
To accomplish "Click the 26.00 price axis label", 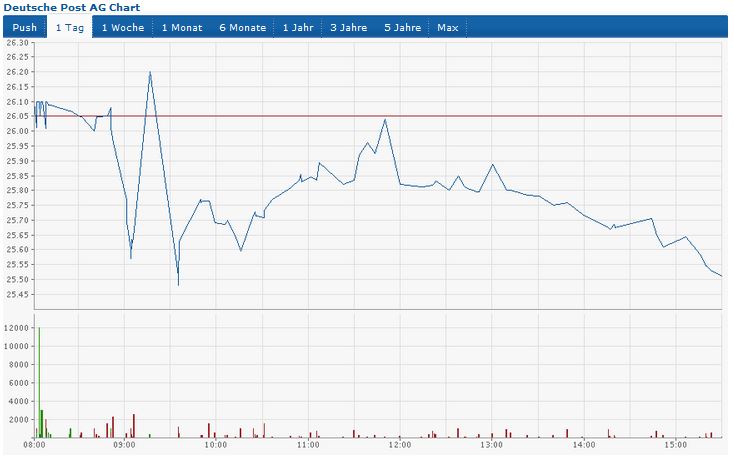I will [17, 131].
